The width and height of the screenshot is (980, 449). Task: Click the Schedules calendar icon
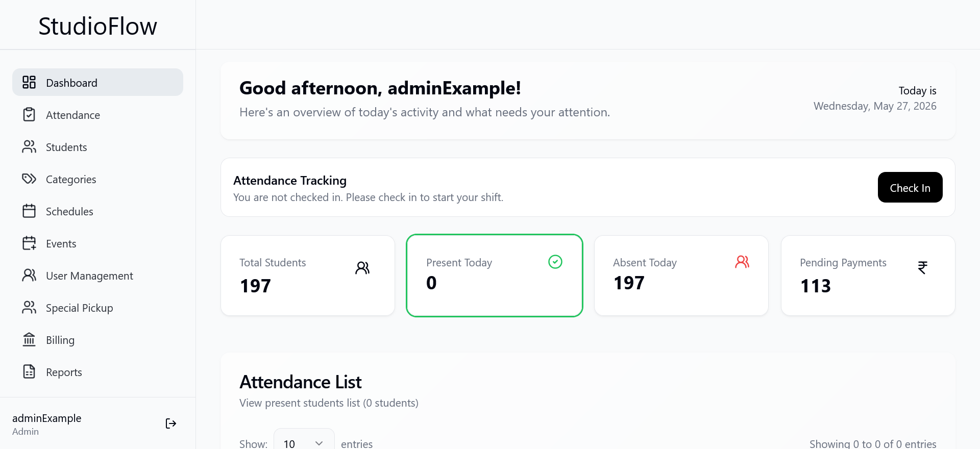point(29,211)
